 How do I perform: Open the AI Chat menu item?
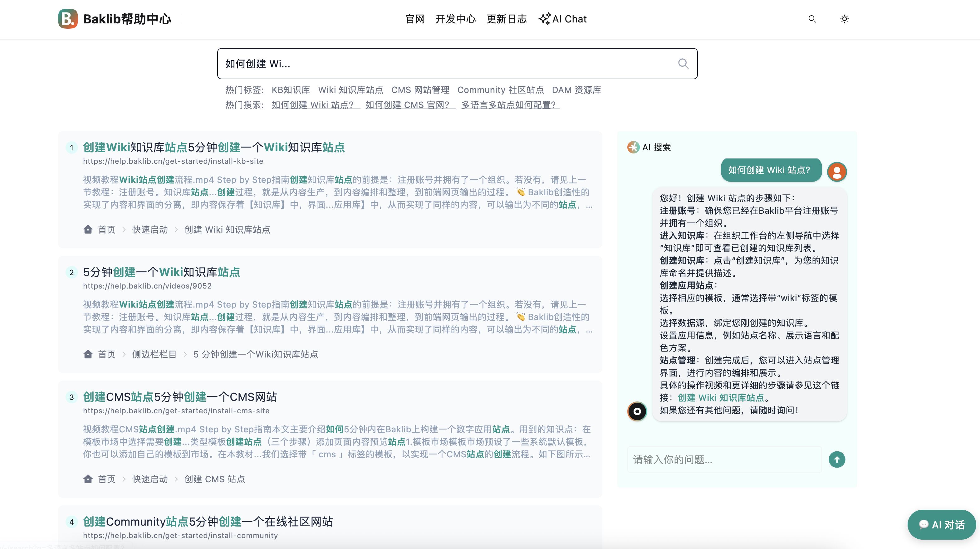pyautogui.click(x=562, y=19)
